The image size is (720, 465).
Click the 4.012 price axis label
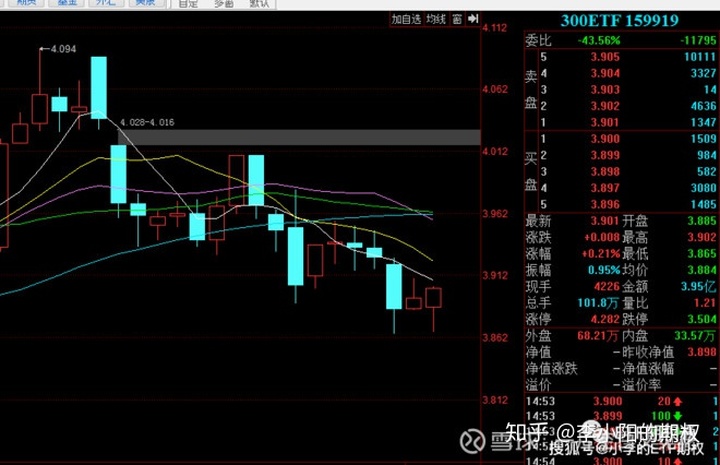495,151
